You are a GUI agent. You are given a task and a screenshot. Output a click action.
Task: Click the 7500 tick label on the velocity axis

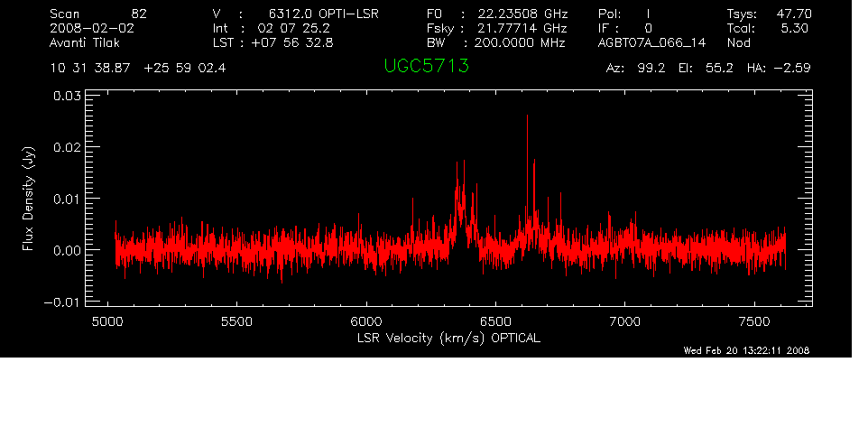tap(754, 321)
